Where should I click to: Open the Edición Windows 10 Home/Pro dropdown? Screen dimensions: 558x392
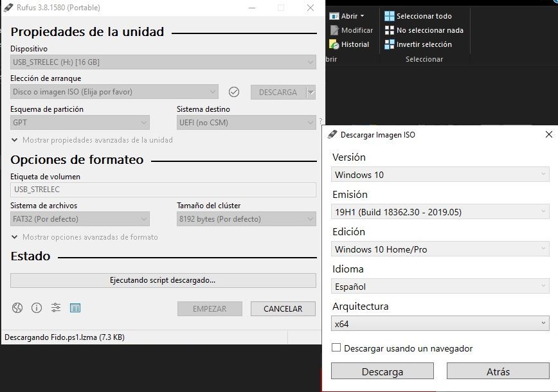tap(440, 249)
